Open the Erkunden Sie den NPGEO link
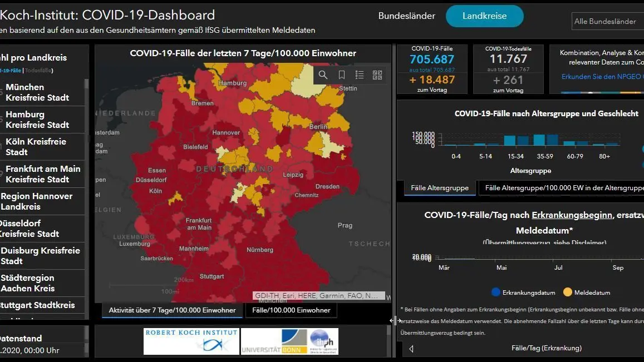This screenshot has width=644, height=362. click(x=602, y=77)
